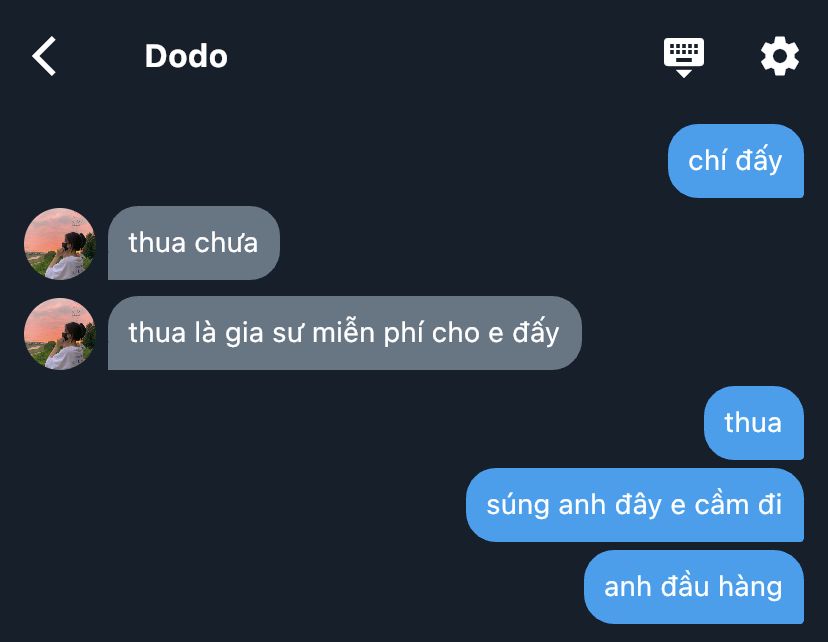Select the 'chí đấy' message bubble
828x642 pixels.
(x=736, y=161)
